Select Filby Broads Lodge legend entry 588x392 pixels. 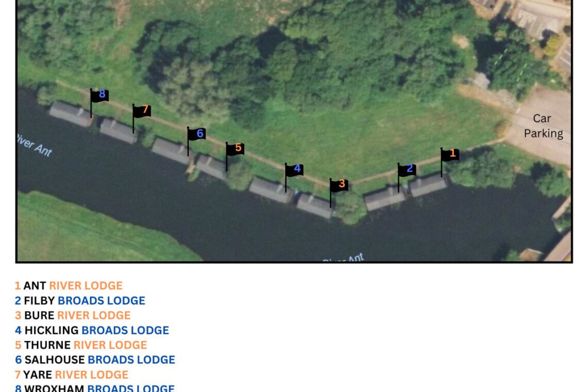80,301
